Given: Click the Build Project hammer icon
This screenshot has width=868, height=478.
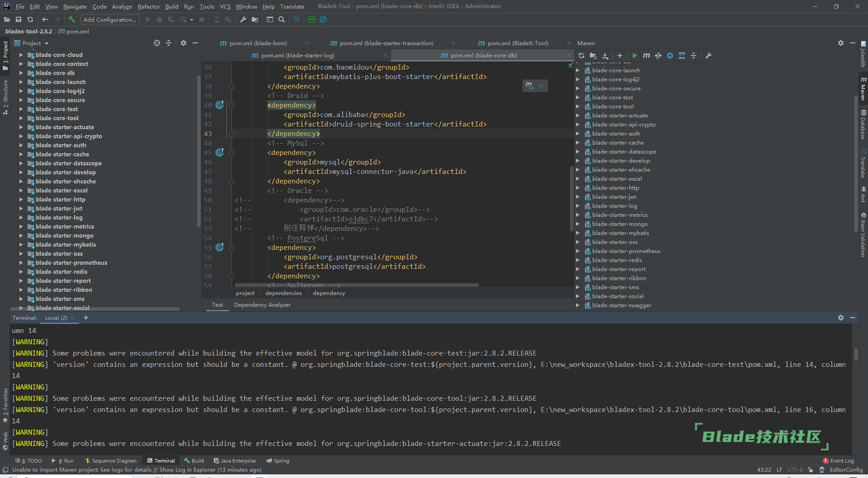Looking at the screenshot, I should [x=71, y=19].
